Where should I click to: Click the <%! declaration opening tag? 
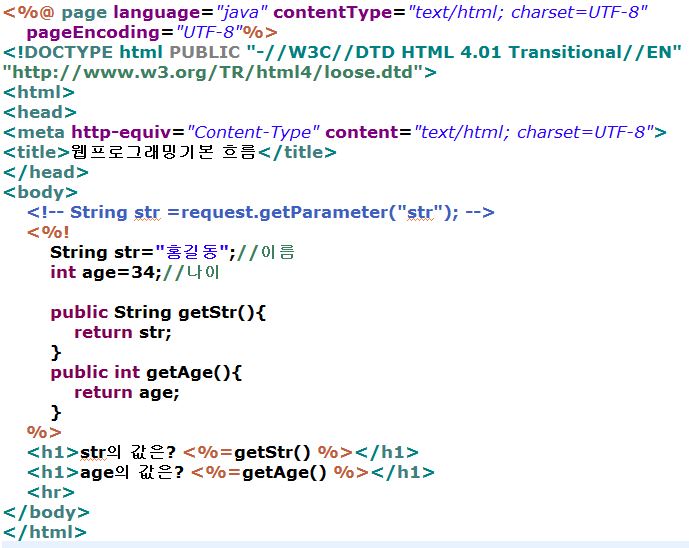coord(48,232)
